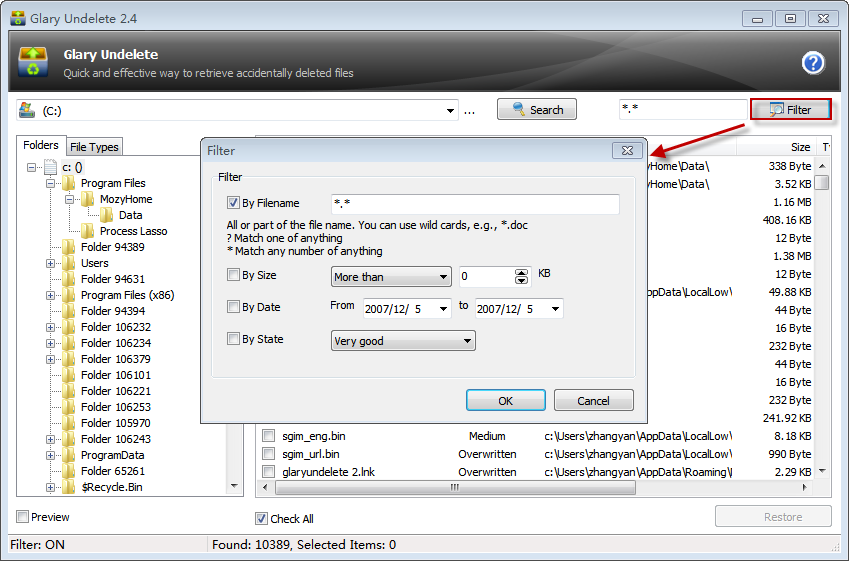The height and width of the screenshot is (561, 849).
Task: Click the ProgramData folder icon
Action: click(68, 455)
